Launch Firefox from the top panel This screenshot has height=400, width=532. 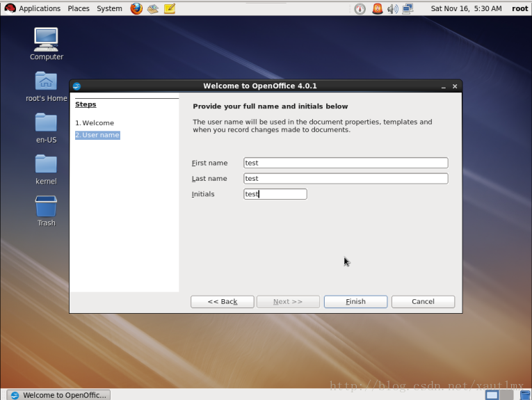click(136, 8)
